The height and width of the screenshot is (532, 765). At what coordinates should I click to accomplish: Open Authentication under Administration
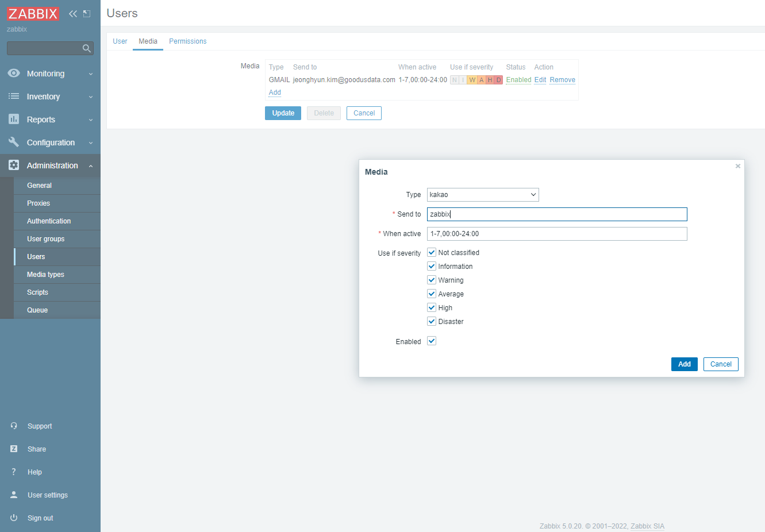pos(57,221)
